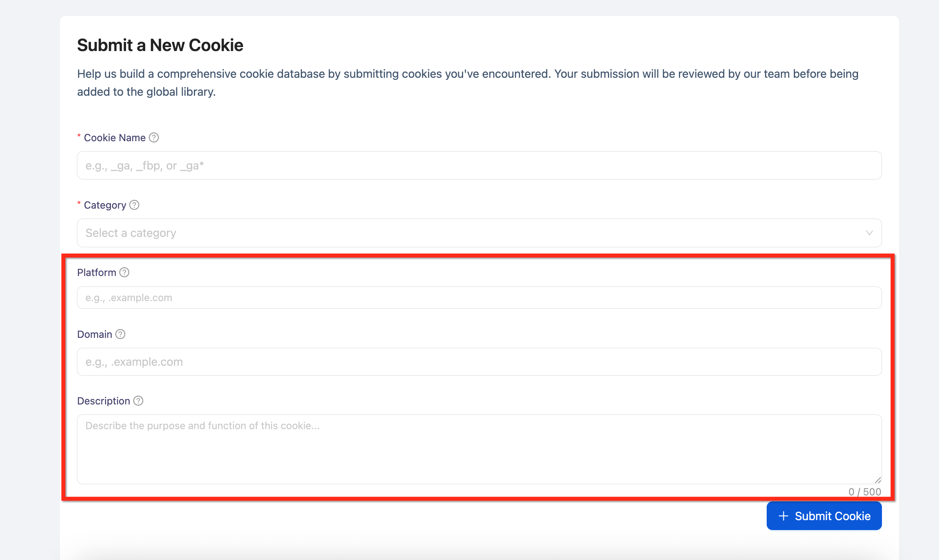This screenshot has width=939, height=560.
Task: Click the "Category" field label
Action: 105,205
